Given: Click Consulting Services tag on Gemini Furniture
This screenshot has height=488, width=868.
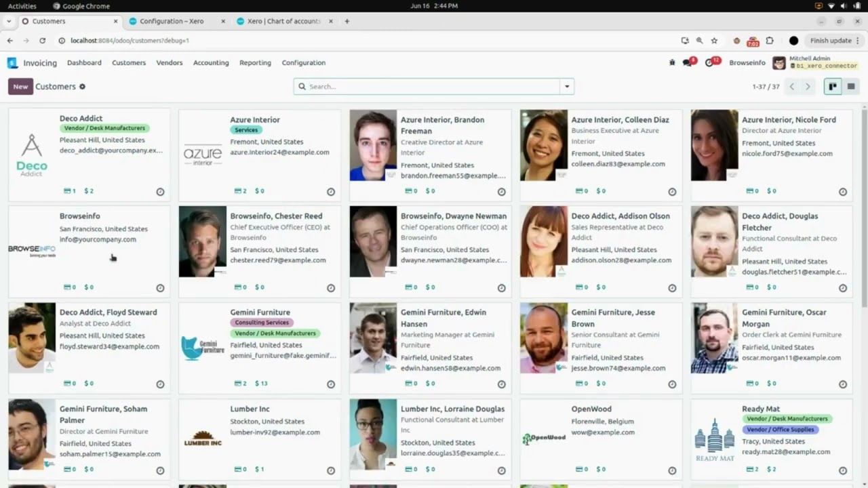Looking at the screenshot, I should [x=262, y=323].
